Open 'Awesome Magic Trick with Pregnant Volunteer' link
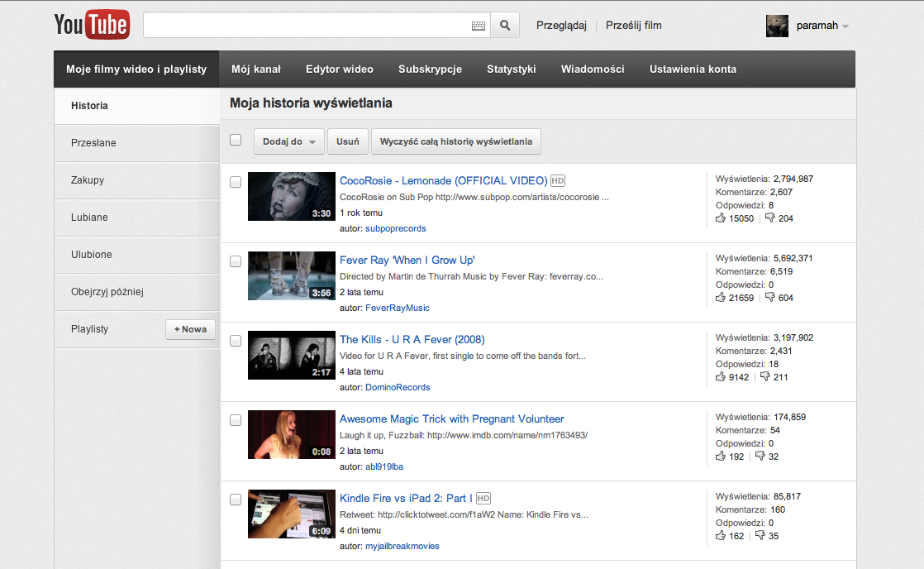The image size is (924, 569). click(452, 419)
